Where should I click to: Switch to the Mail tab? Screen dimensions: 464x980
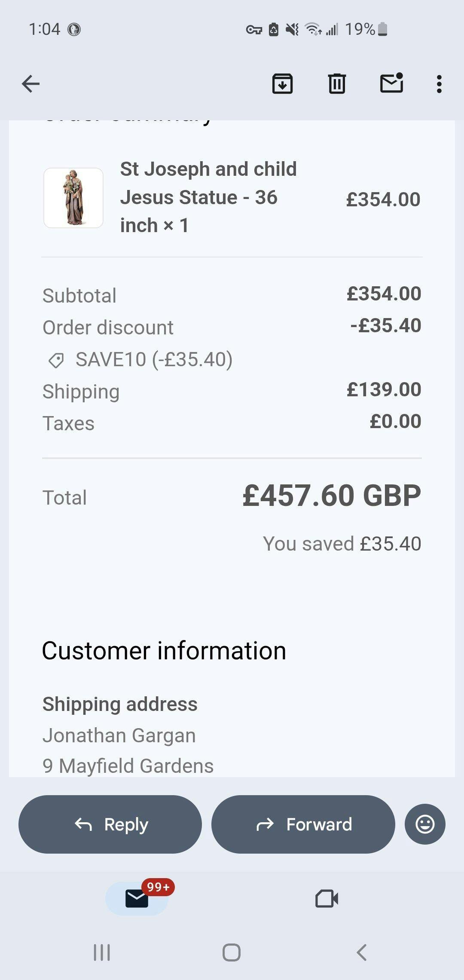(137, 898)
